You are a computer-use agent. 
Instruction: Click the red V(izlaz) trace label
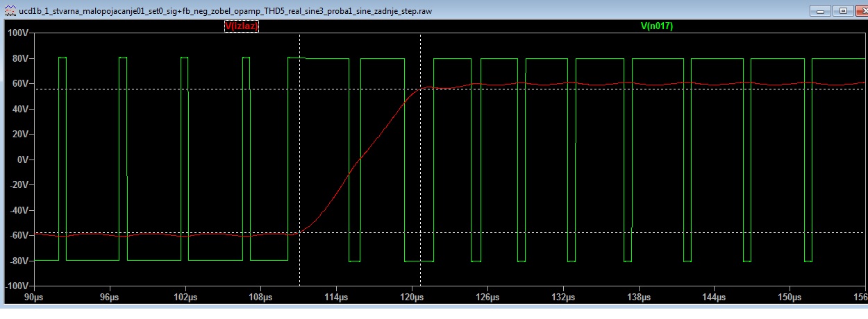tap(241, 26)
